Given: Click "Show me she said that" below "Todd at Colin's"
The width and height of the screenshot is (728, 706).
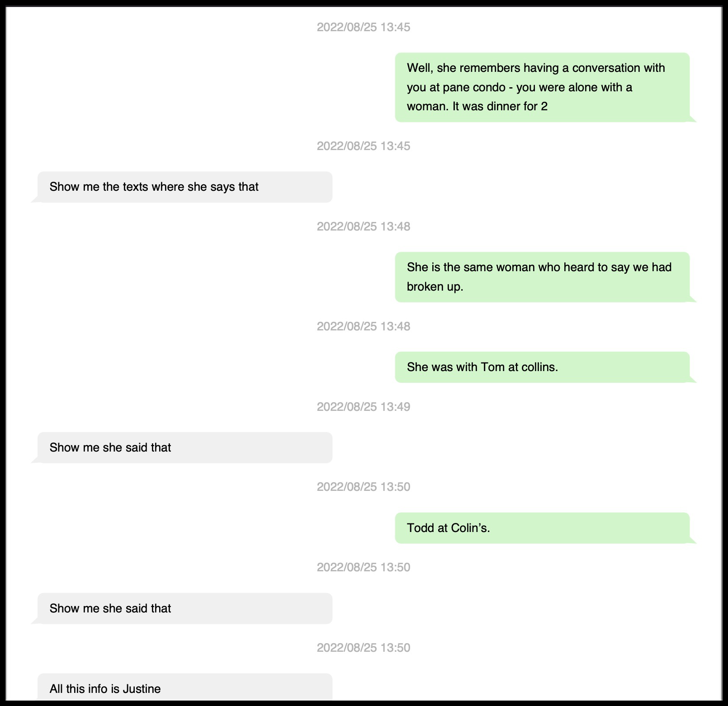Looking at the screenshot, I should coord(184,608).
